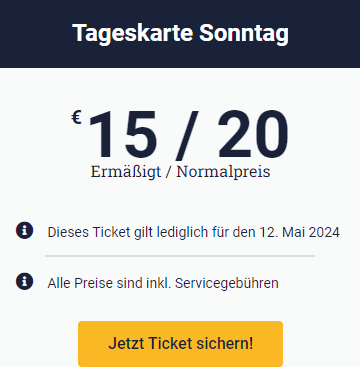Click the small slash between Ermäßigt and Normalpreis
The width and height of the screenshot is (360, 367).
(x=169, y=172)
